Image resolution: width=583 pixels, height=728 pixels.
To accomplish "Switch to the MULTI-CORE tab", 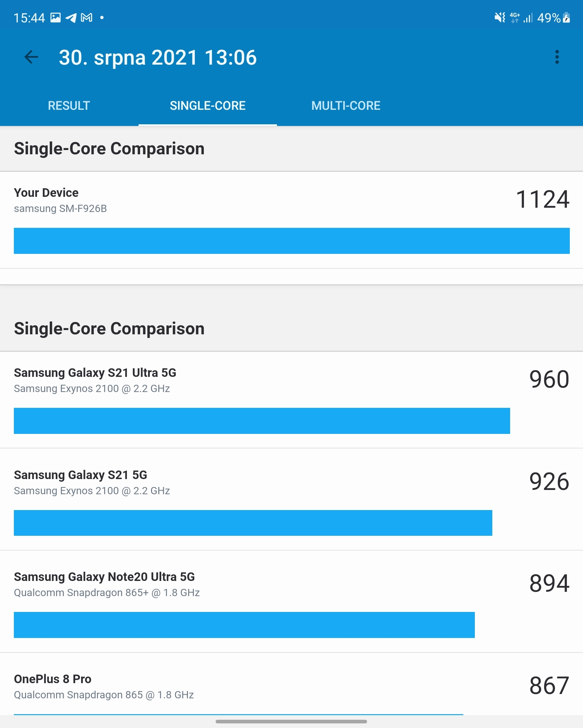I will pos(346,106).
